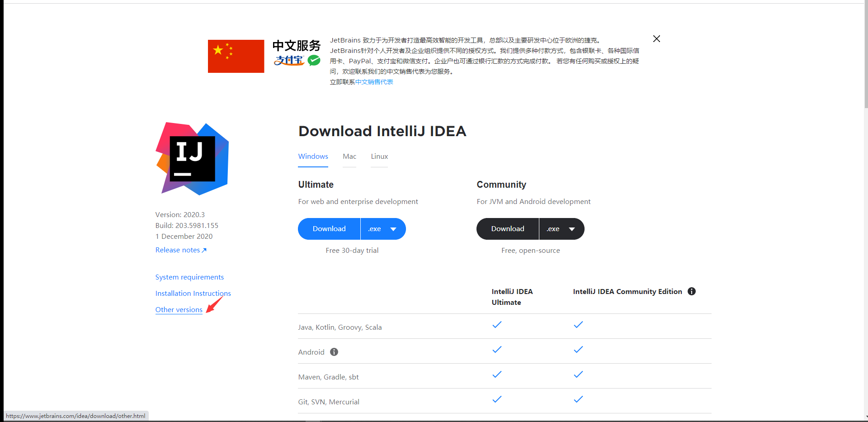Select the Windows platform tab
This screenshot has width=868, height=422.
(x=313, y=156)
